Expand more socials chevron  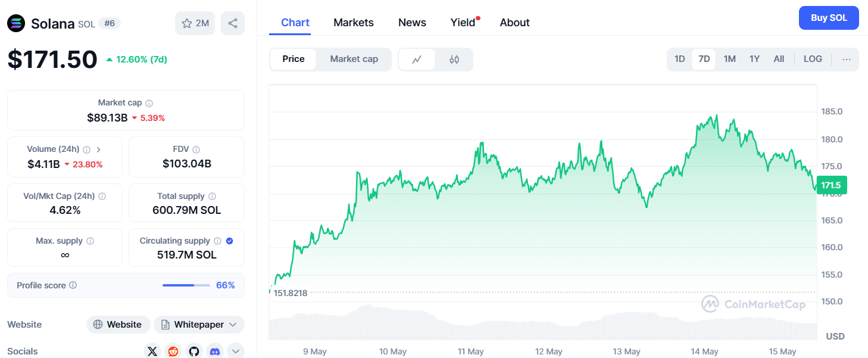click(236, 351)
